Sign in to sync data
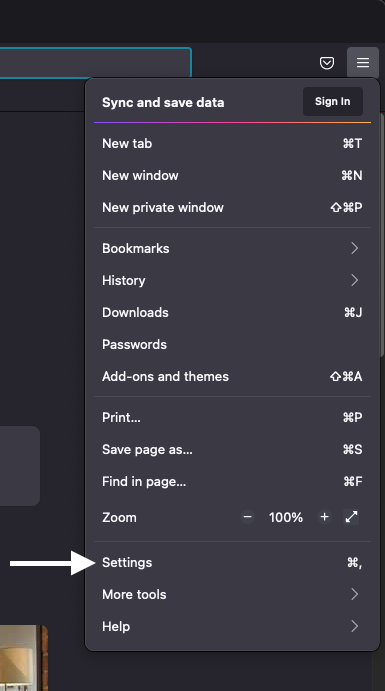The height and width of the screenshot is (691, 385). pyautogui.click(x=333, y=101)
